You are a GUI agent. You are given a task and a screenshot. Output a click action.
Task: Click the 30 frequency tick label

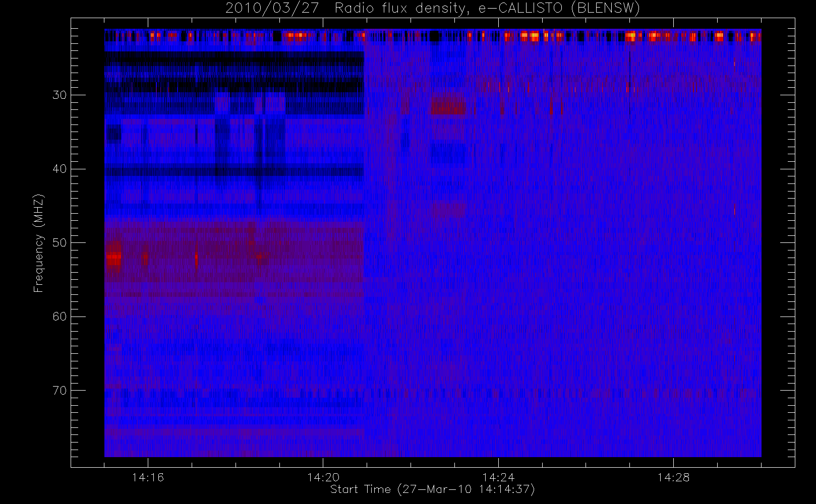(59, 95)
